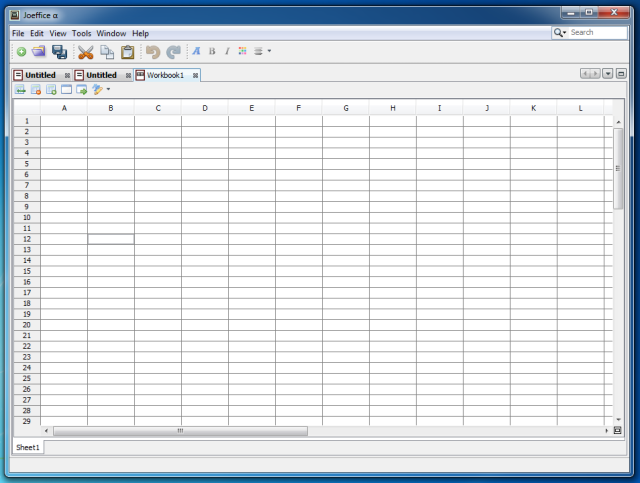640x483 pixels.
Task: Click the window icon with green arrow
Action: 82,89
